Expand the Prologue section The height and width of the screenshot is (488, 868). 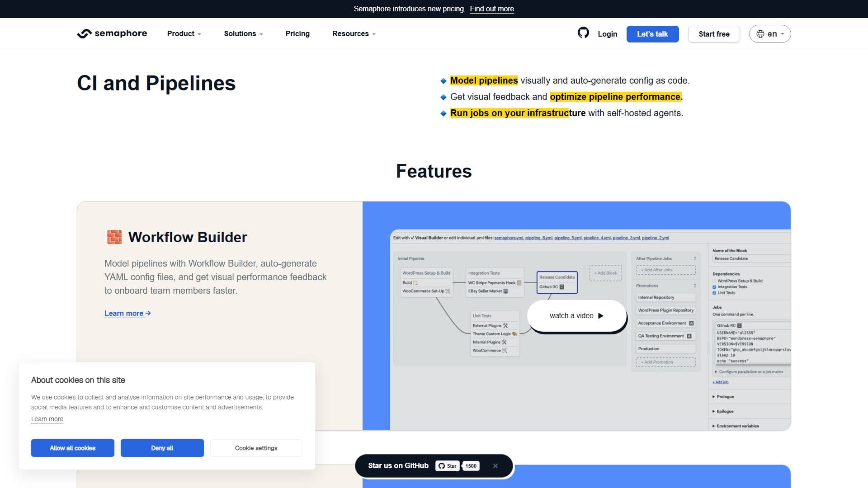[723, 397]
